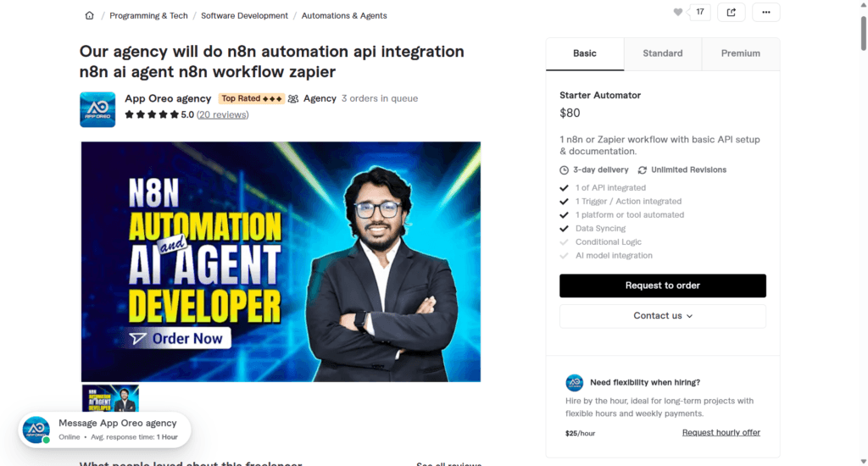Switch to the Premium package tab
Viewport: 868px width, 466px height.
pos(741,53)
